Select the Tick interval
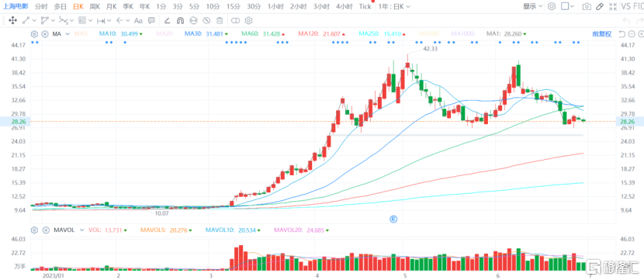 point(365,6)
